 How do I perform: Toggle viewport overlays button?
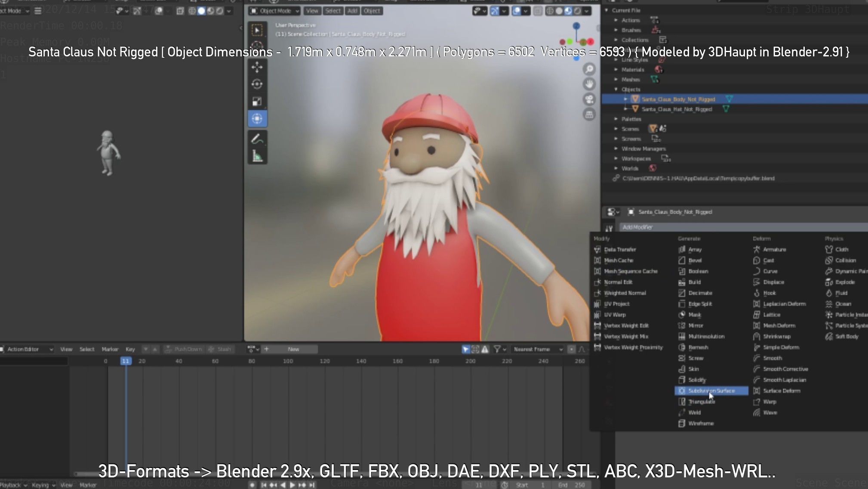coord(517,11)
